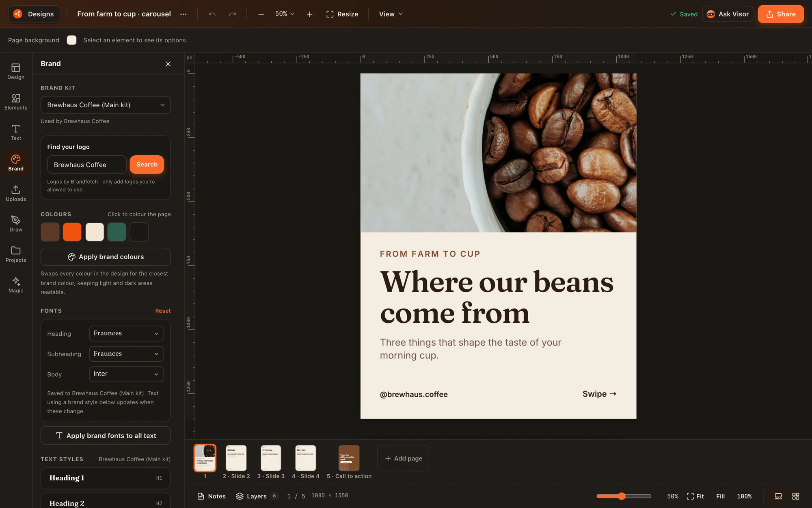Reset the brand fonts
Screen dimensions: 812x508
pos(163,310)
